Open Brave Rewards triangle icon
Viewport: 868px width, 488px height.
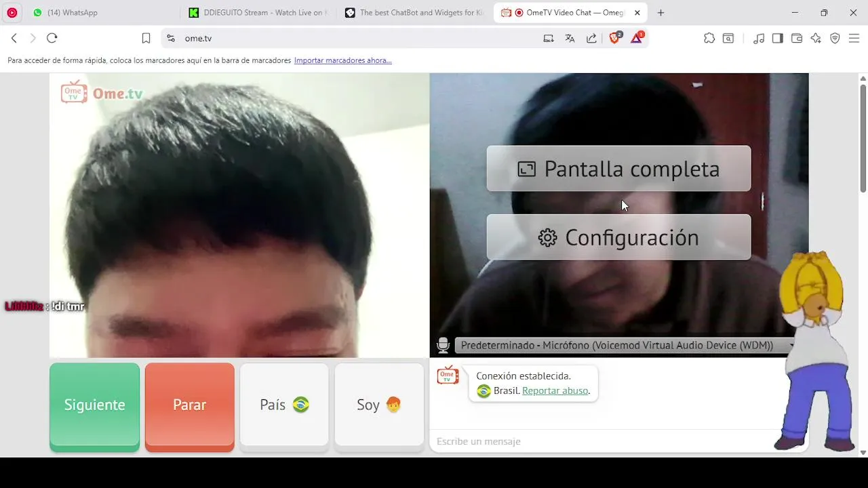coord(637,38)
